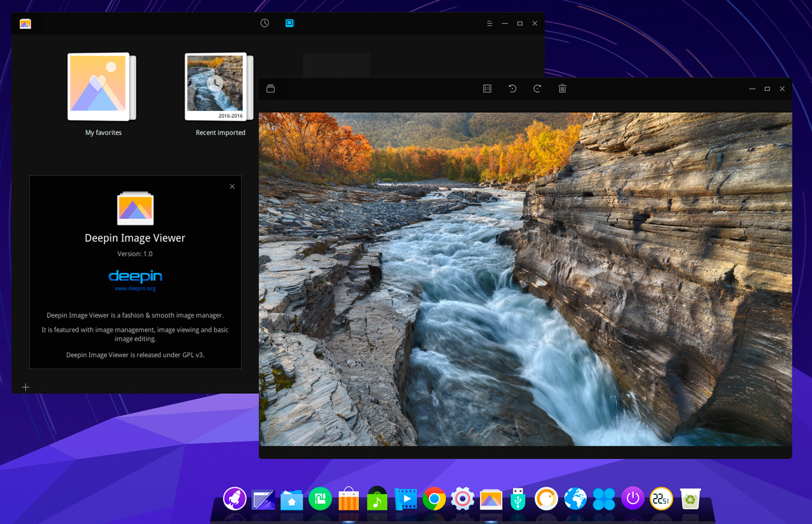
Task: Launch Google Chrome from the dock
Action: pos(435,499)
